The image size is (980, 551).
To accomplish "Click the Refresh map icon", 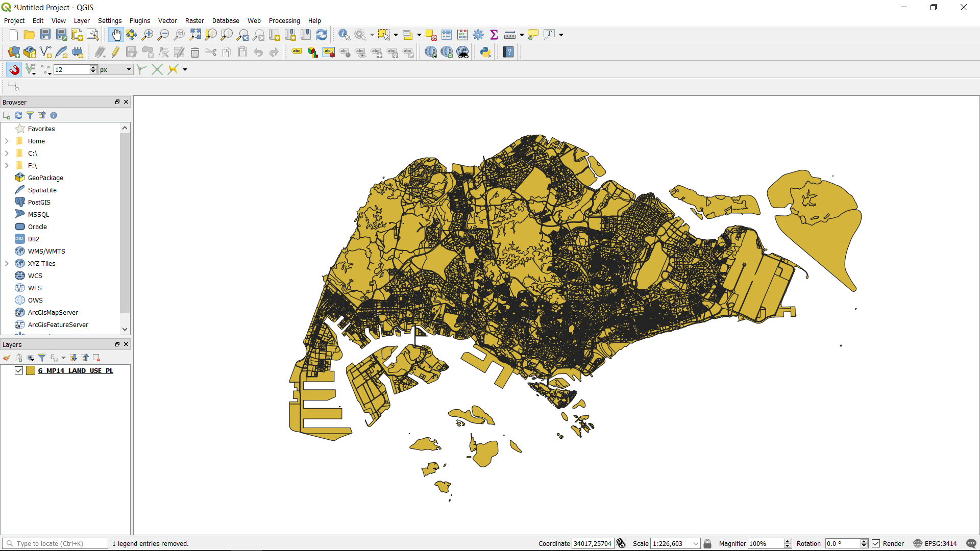I will click(322, 35).
